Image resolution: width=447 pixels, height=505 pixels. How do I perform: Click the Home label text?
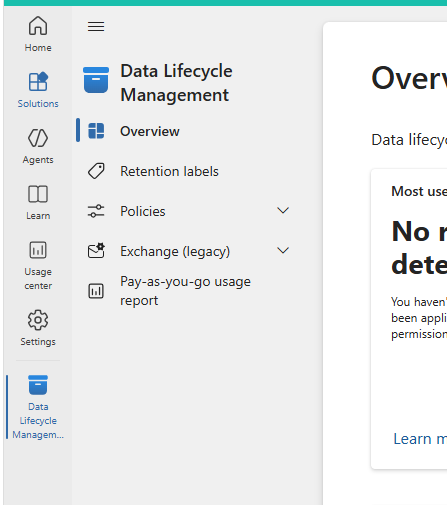(38, 48)
